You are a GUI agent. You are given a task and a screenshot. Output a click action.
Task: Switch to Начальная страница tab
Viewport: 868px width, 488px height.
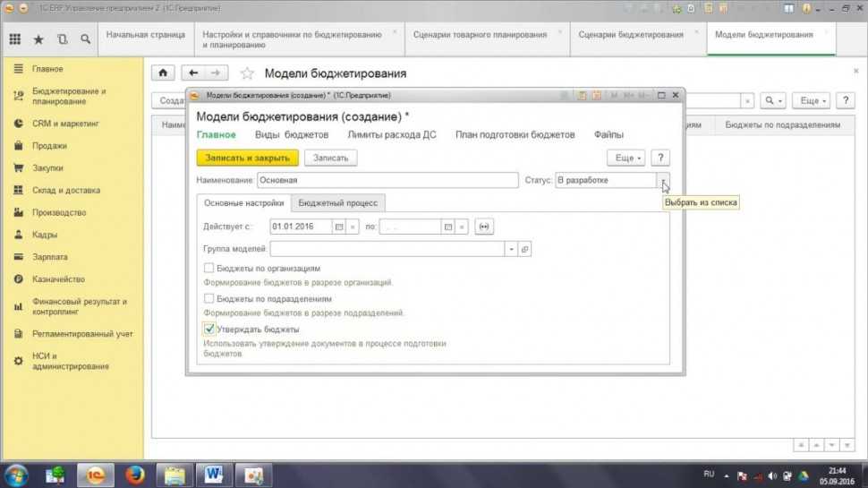pos(146,39)
